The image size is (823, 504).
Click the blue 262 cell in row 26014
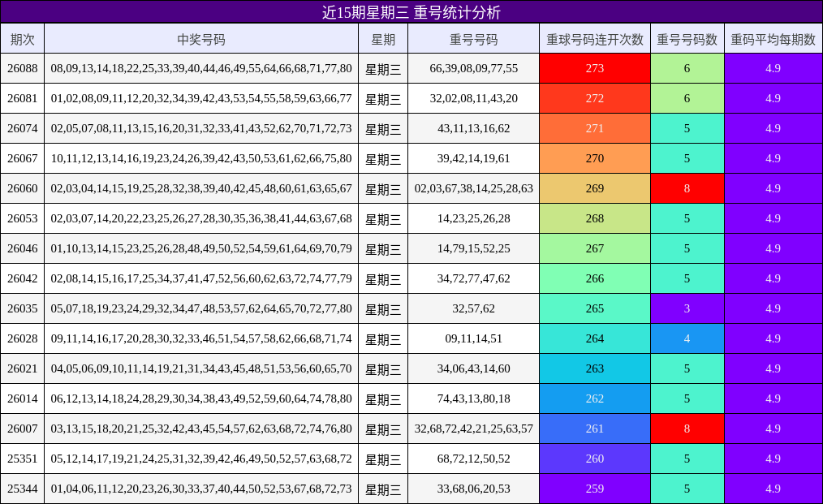click(x=593, y=398)
